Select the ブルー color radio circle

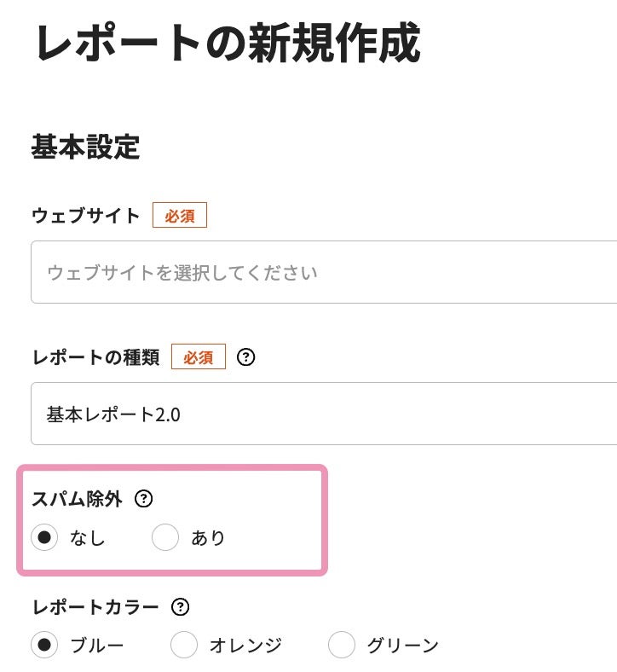[44, 645]
